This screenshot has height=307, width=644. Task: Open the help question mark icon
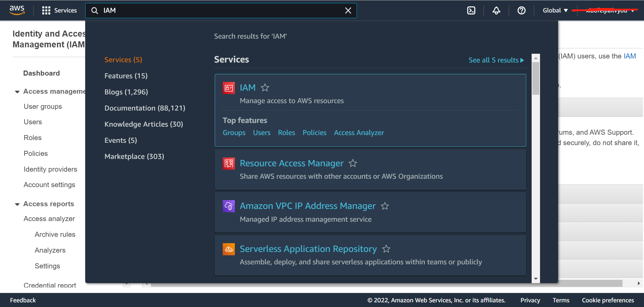[522, 10]
